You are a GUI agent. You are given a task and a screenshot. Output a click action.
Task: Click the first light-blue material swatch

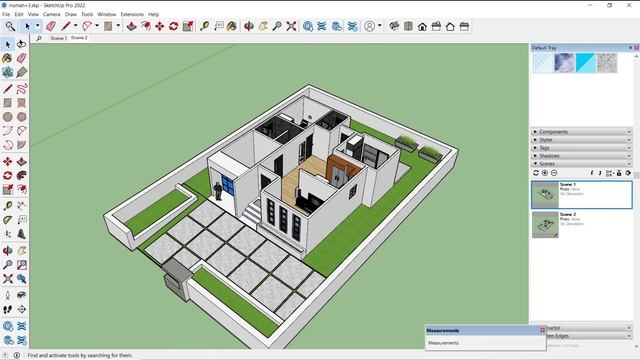pyautogui.click(x=543, y=63)
